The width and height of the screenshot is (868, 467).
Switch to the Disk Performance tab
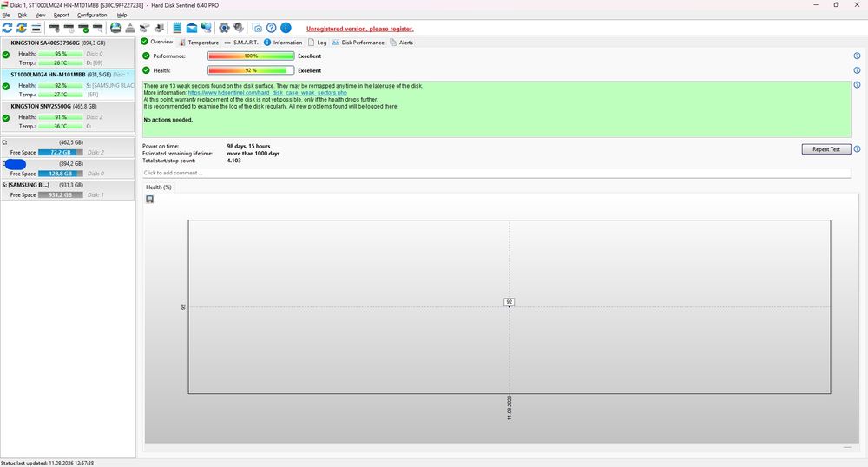(x=358, y=42)
